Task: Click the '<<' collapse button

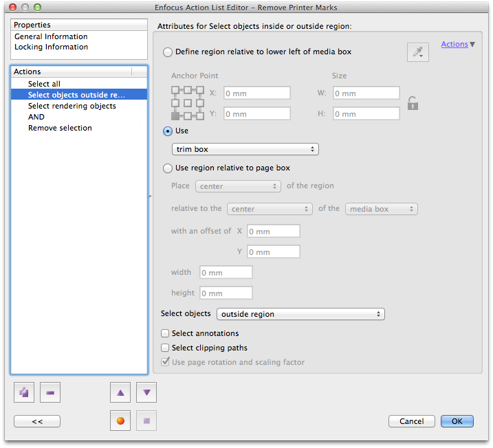Action: [37, 421]
